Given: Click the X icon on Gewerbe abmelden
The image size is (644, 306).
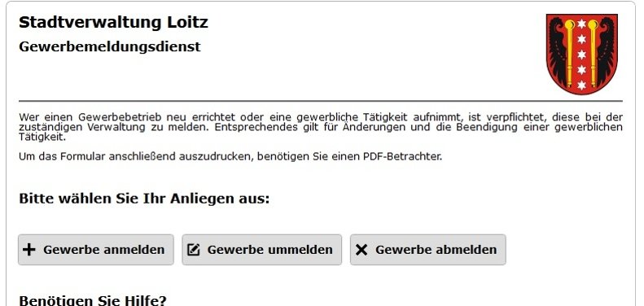Looking at the screenshot, I should 361,250.
